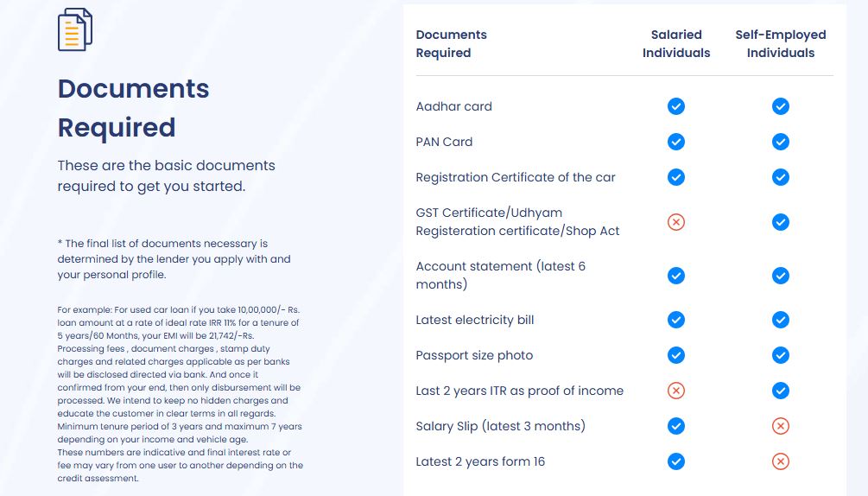Click the used car loan example paragraph
The width and height of the screenshot is (868, 496).
[180, 393]
